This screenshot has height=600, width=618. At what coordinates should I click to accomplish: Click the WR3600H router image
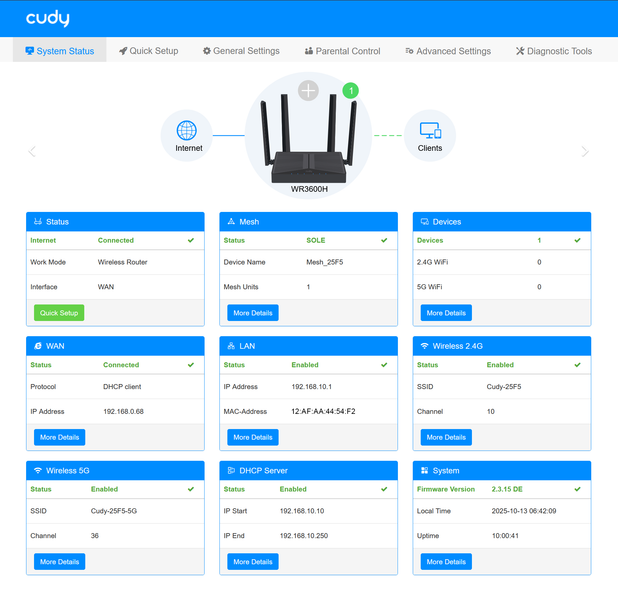[x=309, y=138]
